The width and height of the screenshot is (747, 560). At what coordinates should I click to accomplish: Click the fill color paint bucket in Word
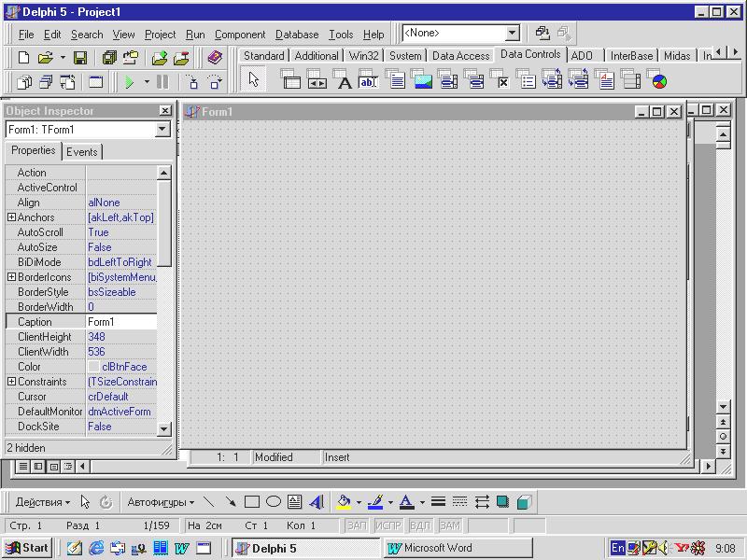pyautogui.click(x=344, y=502)
